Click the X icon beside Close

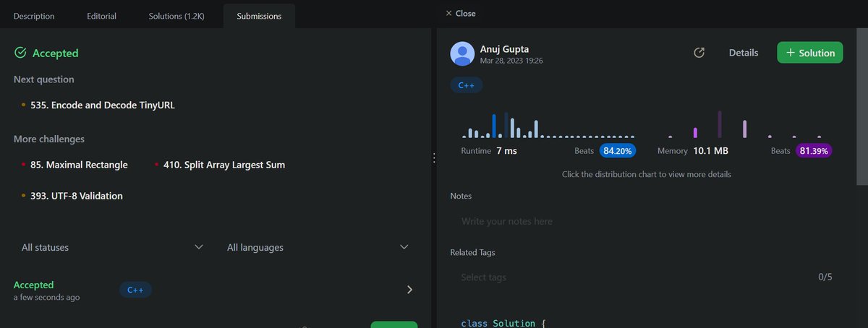(448, 13)
